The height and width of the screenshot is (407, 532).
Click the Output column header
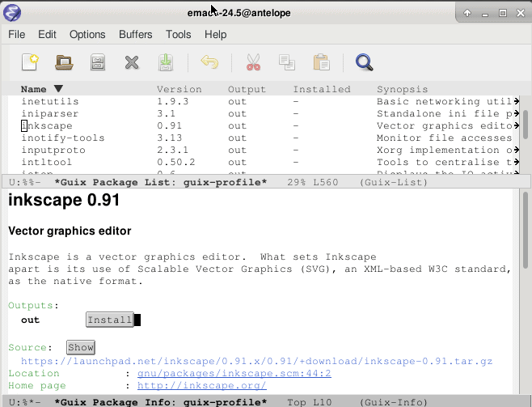coord(247,89)
